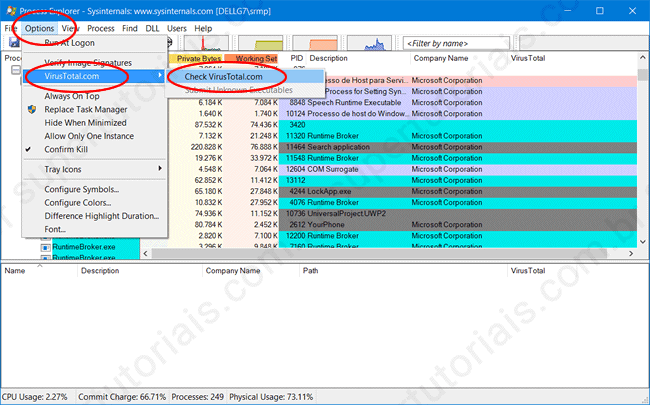Click the Process Explorer app icon in title bar
The height and width of the screenshot is (405, 650).
pyautogui.click(x=11, y=10)
